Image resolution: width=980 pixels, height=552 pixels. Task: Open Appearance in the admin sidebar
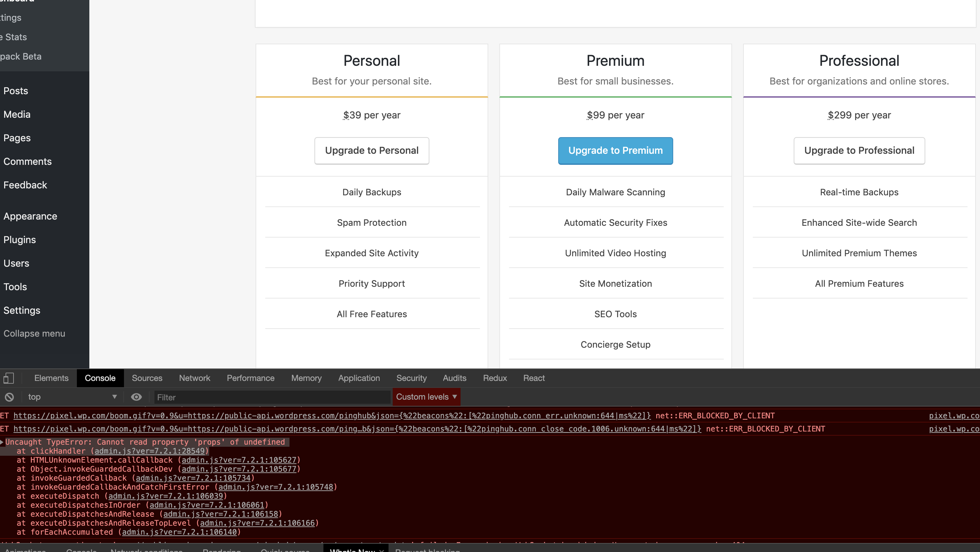(x=30, y=216)
